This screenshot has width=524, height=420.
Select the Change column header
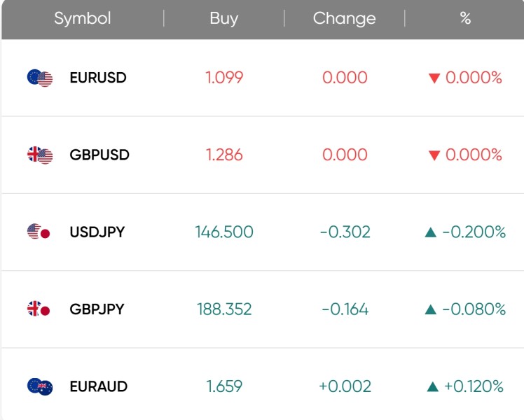(x=344, y=18)
